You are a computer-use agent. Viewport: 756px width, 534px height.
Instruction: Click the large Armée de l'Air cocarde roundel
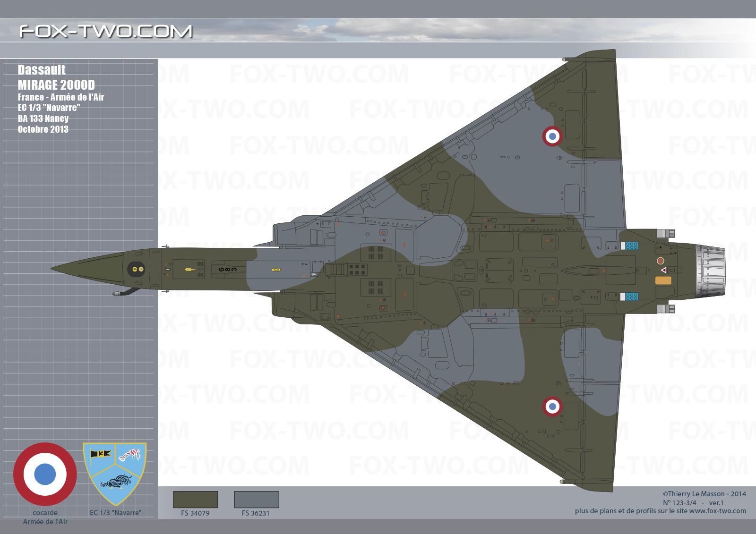tap(45, 474)
